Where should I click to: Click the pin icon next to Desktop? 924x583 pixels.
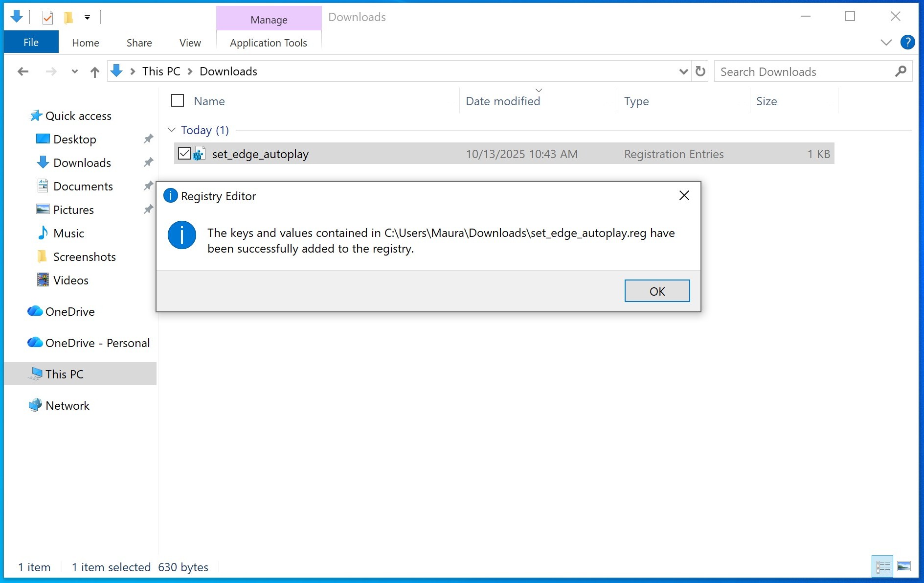(x=148, y=139)
